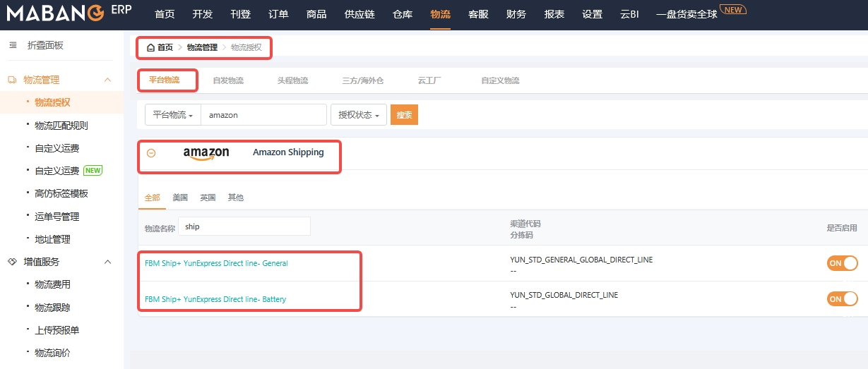868x369 pixels.
Task: Open the 平台物流 search type dropdown
Action: point(172,115)
